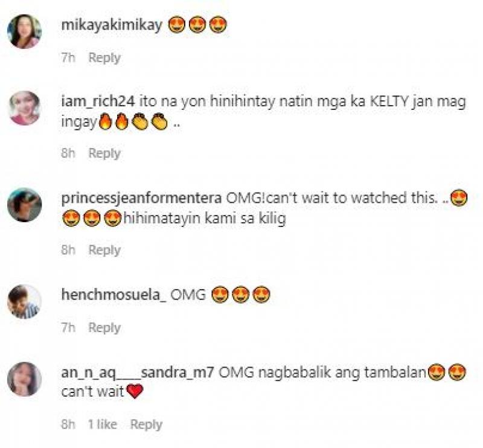This screenshot has width=483, height=448.
Task: Reply to princessjeanformentera's comment
Action: tap(104, 250)
